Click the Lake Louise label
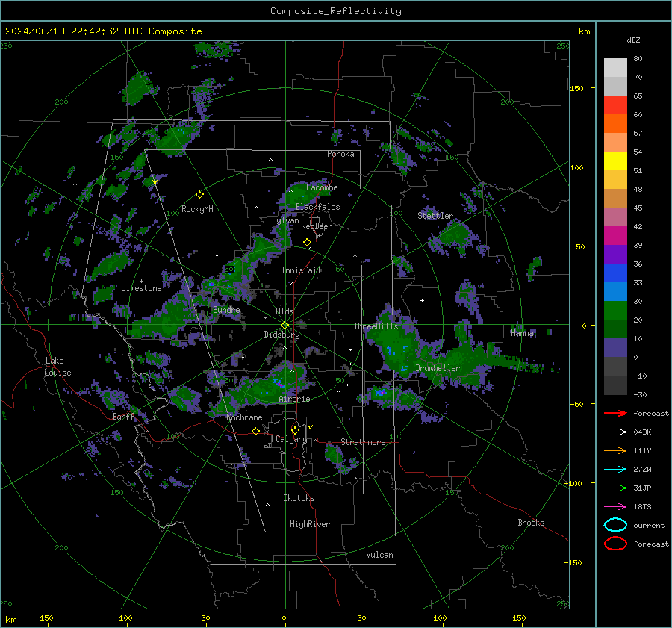The image size is (672, 628). coord(58,367)
